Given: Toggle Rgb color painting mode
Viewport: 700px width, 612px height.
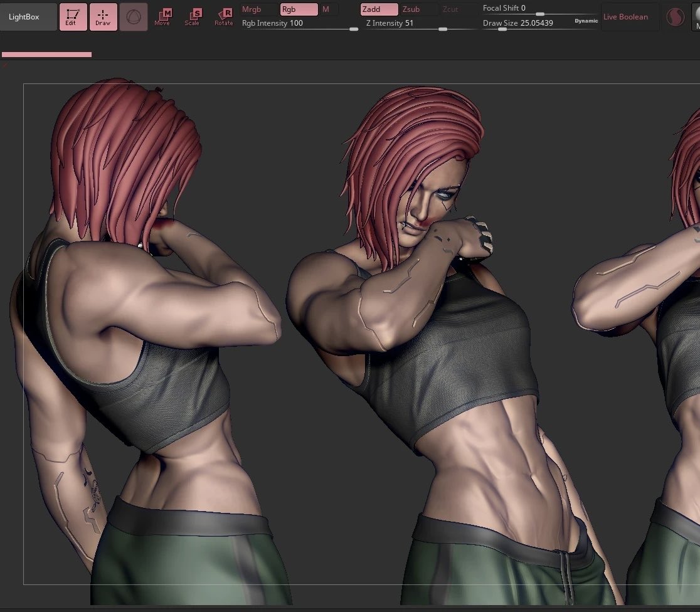Looking at the screenshot, I should [299, 9].
